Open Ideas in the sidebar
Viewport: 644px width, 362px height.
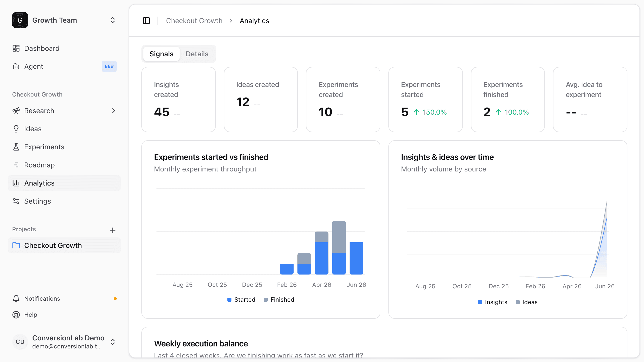(x=64, y=129)
